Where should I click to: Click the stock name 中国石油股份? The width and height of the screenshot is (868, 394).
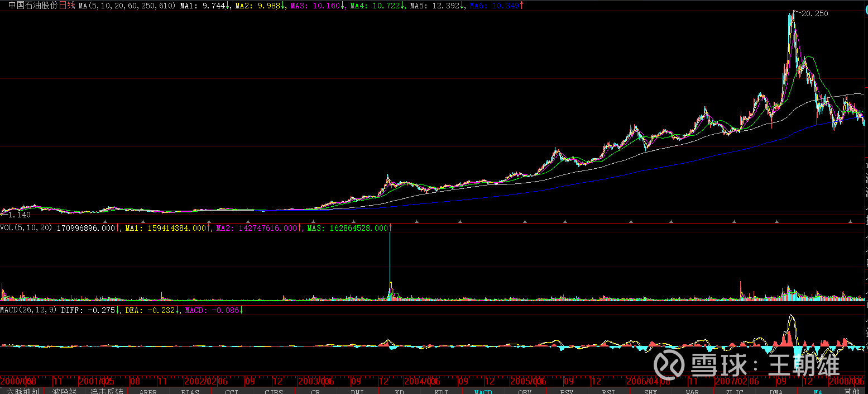tap(32, 5)
